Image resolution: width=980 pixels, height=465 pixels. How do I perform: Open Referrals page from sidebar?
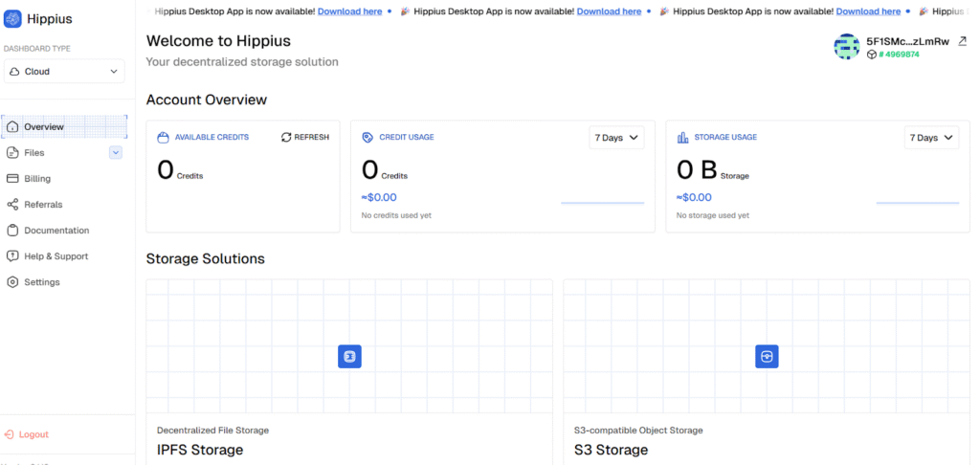(x=43, y=205)
